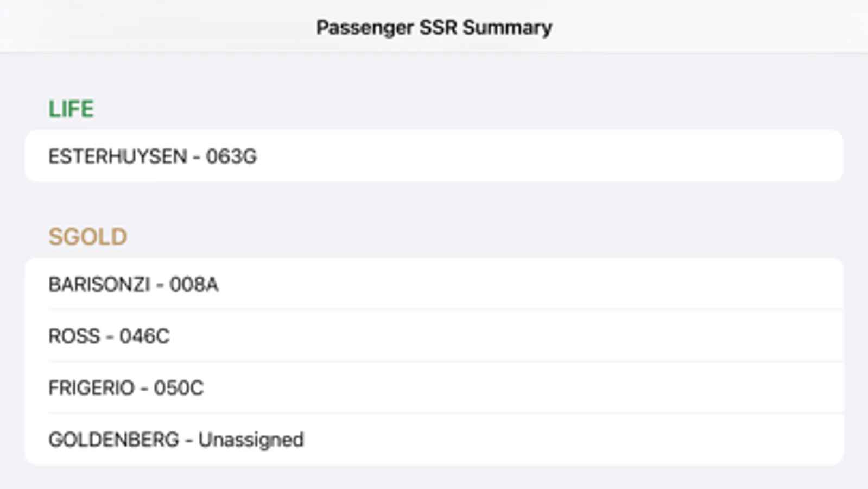Click the word Passenger in the title
Viewport: 868px width, 489px height.
(365, 27)
